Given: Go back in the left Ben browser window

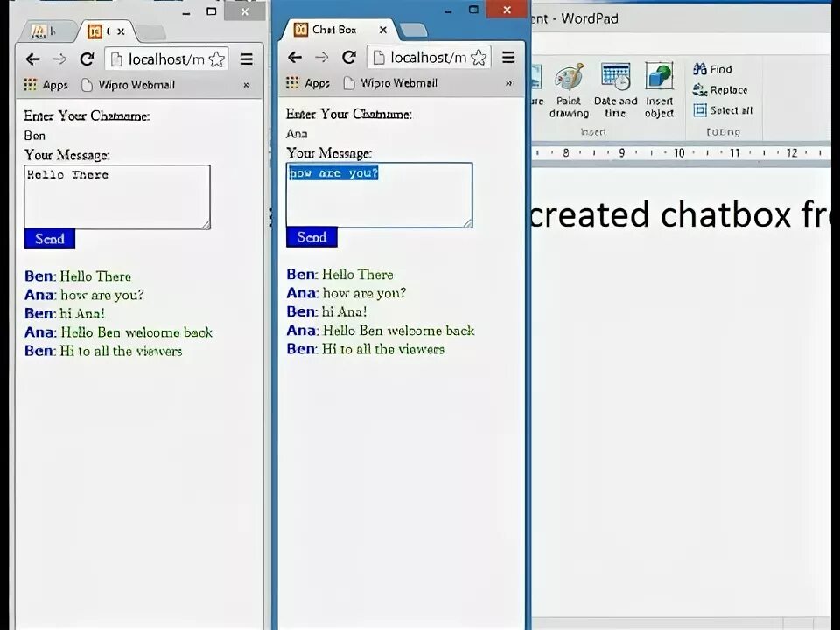Looking at the screenshot, I should 32,59.
